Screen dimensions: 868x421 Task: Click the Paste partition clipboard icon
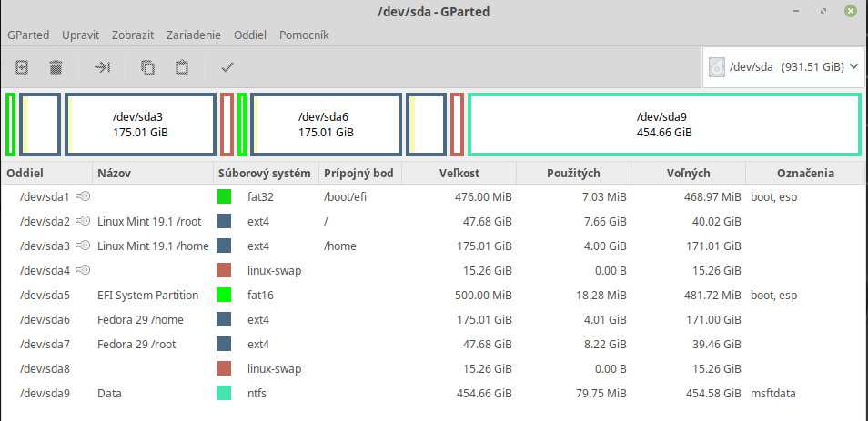coord(182,66)
